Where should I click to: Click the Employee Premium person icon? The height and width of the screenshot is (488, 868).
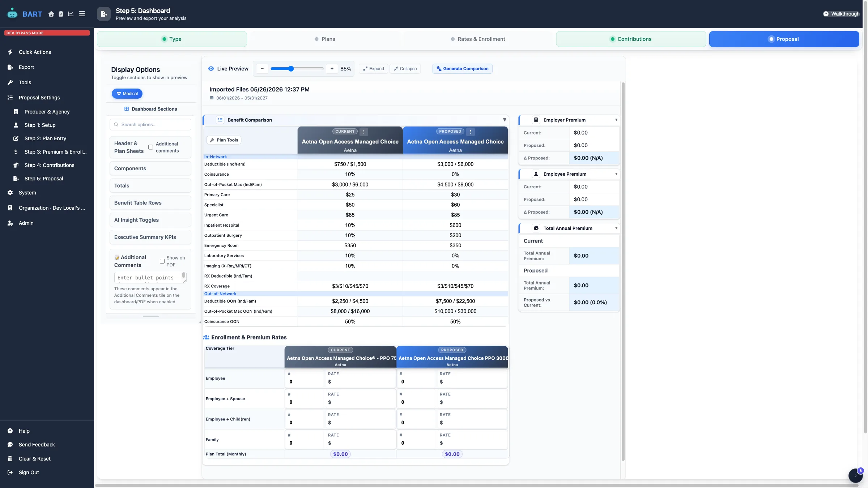pyautogui.click(x=536, y=174)
